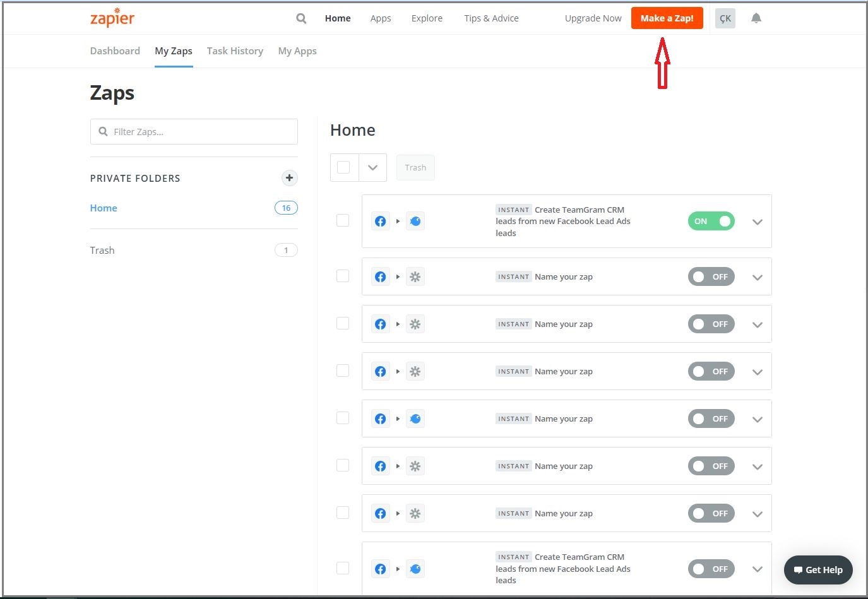
Task: Click the Trash button above zap list
Action: click(x=415, y=167)
